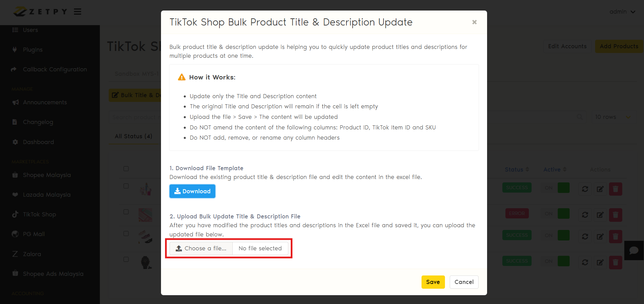Click the hamburger menu icon beside Zetpy logo

click(77, 12)
